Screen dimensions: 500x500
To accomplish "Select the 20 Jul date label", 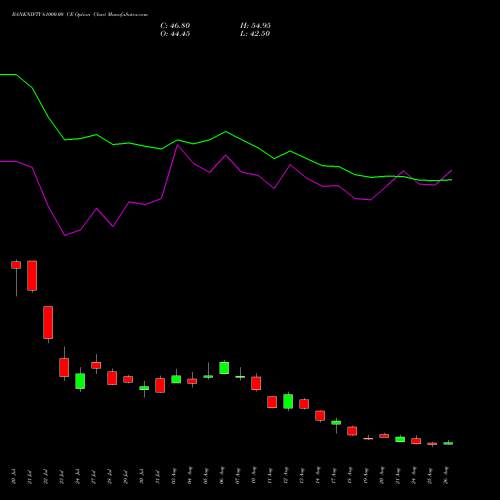I will click(14, 476).
